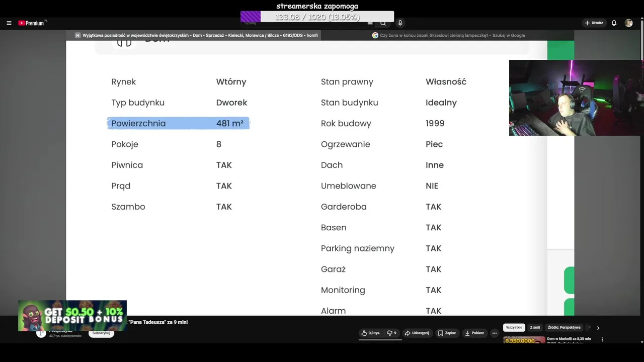Like the video showing 3,3 tys.
This screenshot has width=644, height=362.
(x=371, y=333)
